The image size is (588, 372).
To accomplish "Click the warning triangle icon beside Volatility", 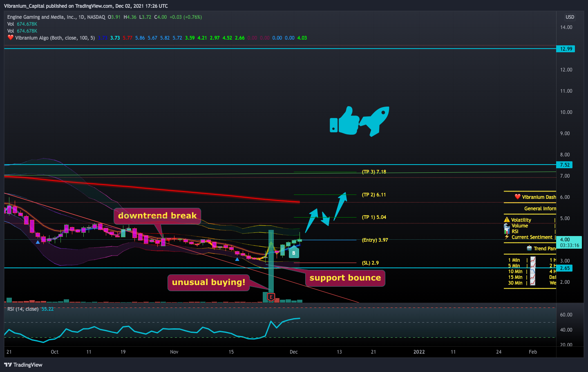I will [507, 220].
